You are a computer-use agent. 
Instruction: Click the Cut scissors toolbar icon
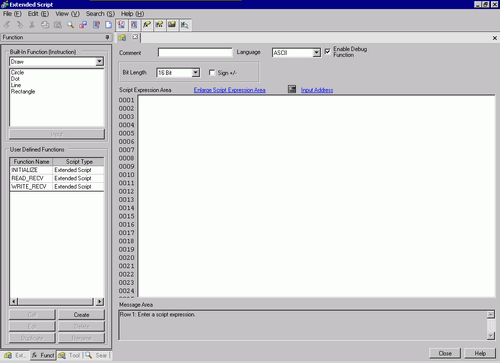32,25
